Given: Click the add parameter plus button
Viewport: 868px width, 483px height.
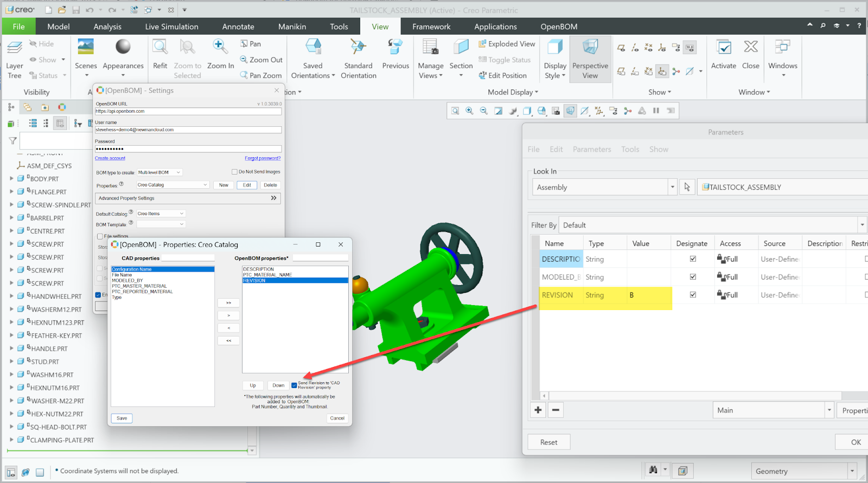Looking at the screenshot, I should [538, 410].
